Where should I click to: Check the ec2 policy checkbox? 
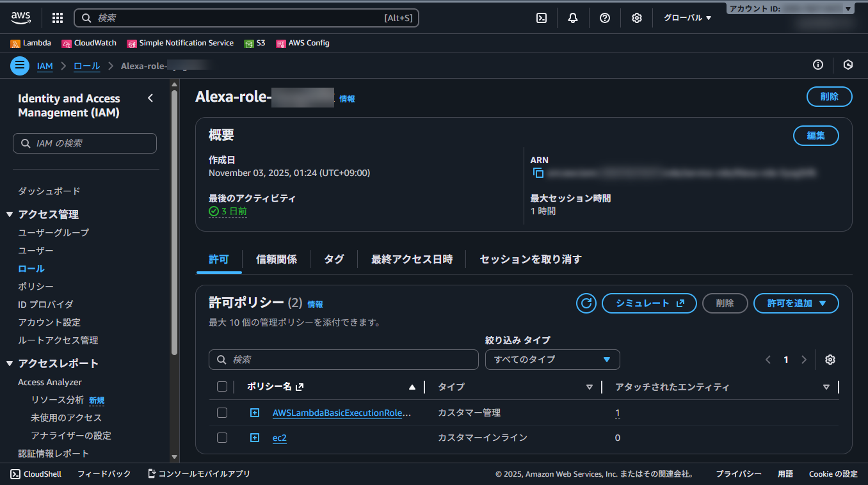[x=222, y=438]
